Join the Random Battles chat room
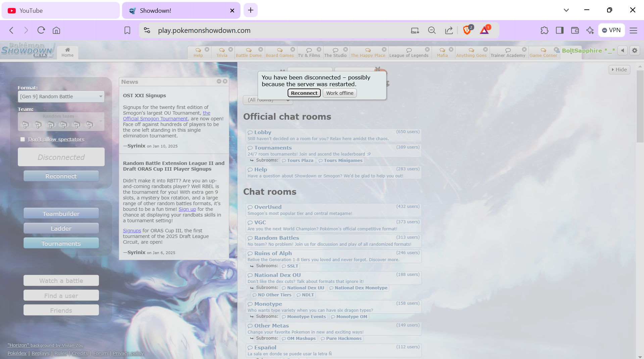 pyautogui.click(x=334, y=241)
